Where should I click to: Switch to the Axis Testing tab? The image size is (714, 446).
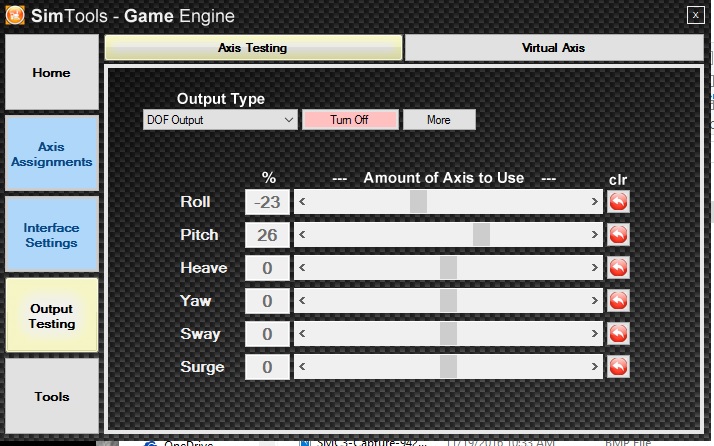tap(253, 48)
